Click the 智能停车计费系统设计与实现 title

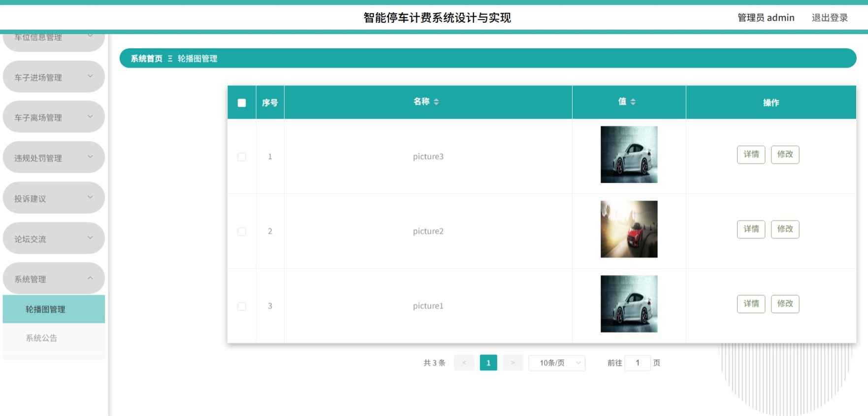point(437,18)
